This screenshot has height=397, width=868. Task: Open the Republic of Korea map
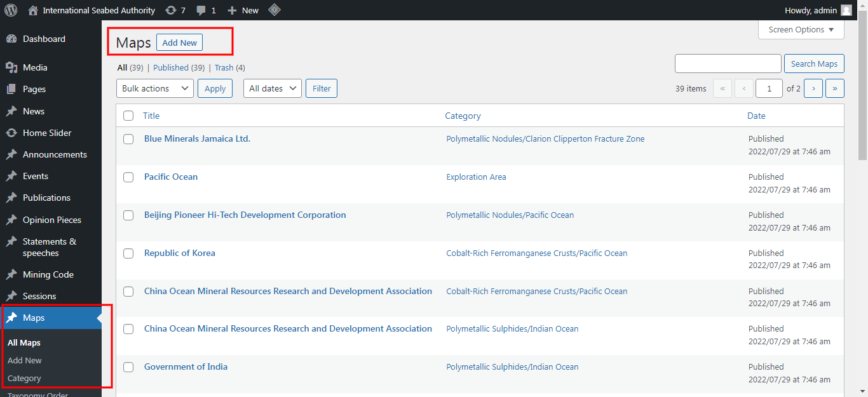[180, 253]
